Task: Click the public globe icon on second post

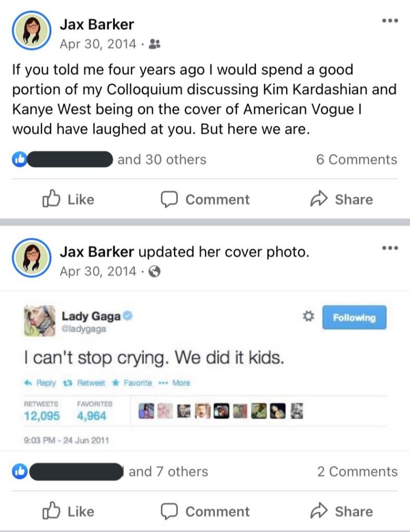Action: click(x=155, y=271)
